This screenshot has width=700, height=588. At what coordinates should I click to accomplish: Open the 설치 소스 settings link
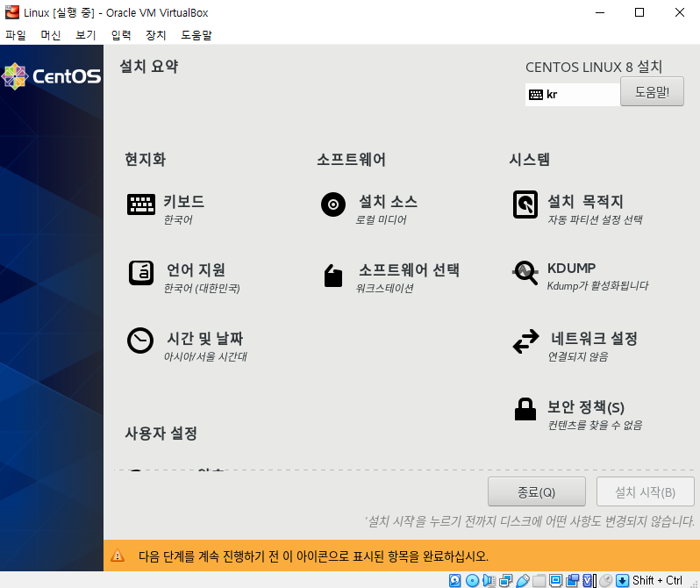click(388, 202)
